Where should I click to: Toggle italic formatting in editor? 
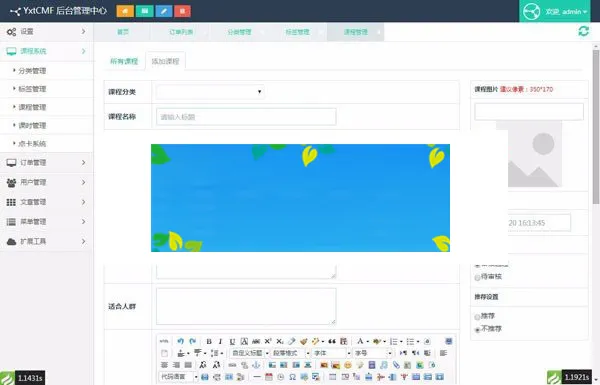tap(220, 341)
